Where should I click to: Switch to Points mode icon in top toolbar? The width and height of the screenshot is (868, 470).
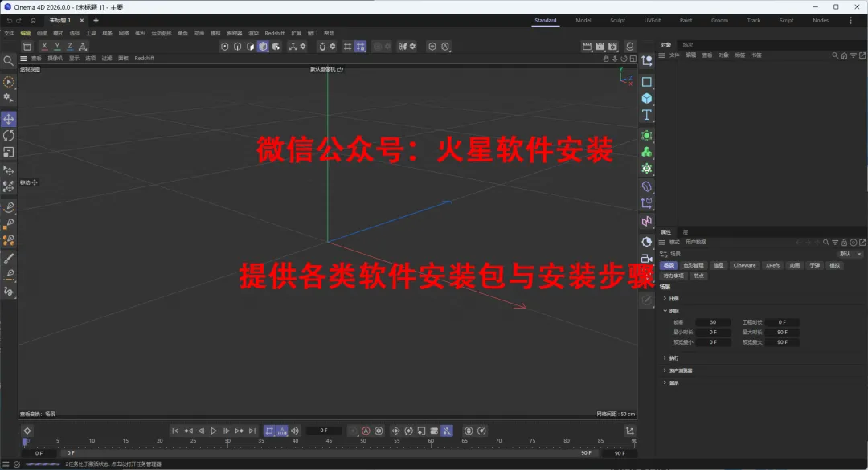[225, 47]
